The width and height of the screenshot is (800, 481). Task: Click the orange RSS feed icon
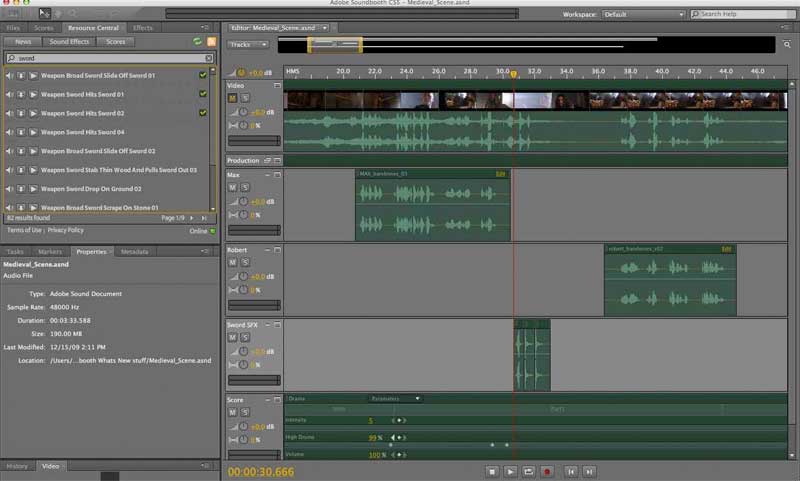click(x=211, y=42)
